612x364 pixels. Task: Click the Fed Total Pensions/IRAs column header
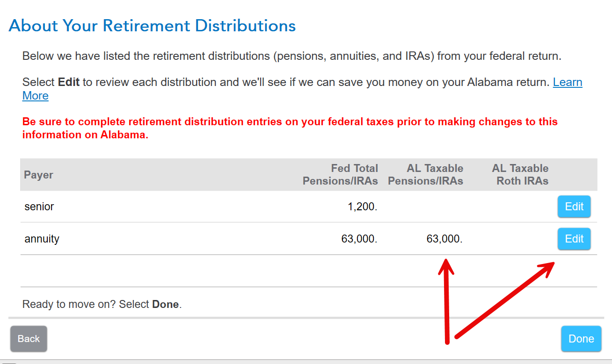340,175
